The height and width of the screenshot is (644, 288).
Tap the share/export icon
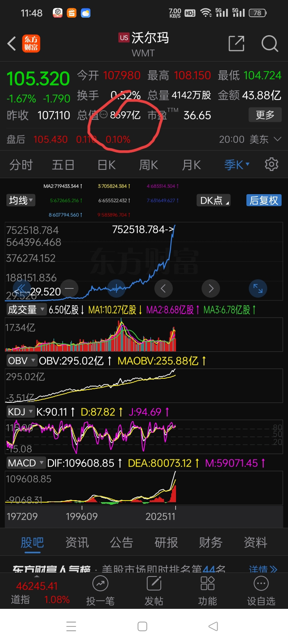click(236, 44)
